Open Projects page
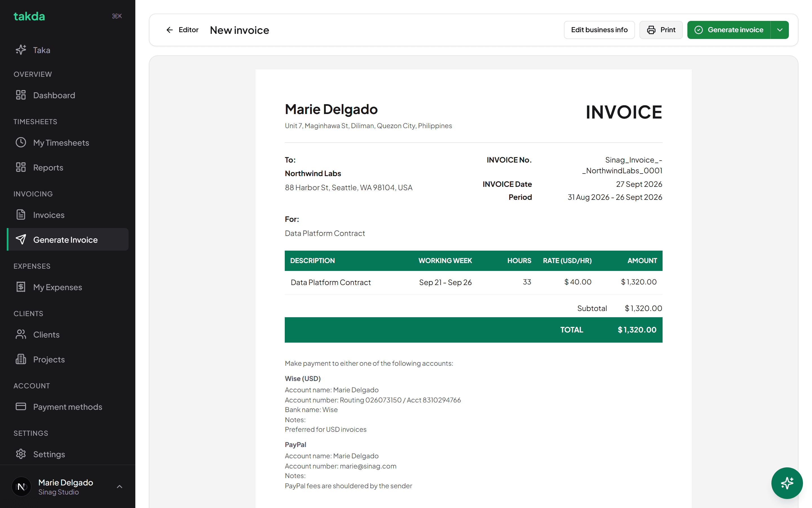This screenshot has height=508, width=812. [67, 360]
